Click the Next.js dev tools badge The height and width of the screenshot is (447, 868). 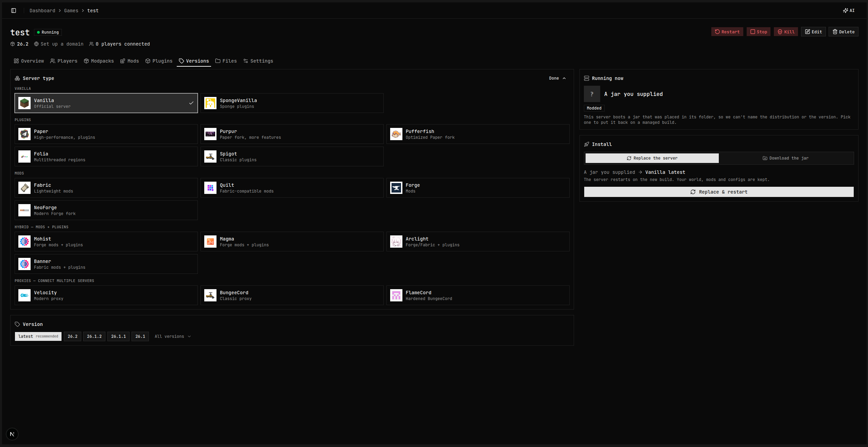click(12, 434)
